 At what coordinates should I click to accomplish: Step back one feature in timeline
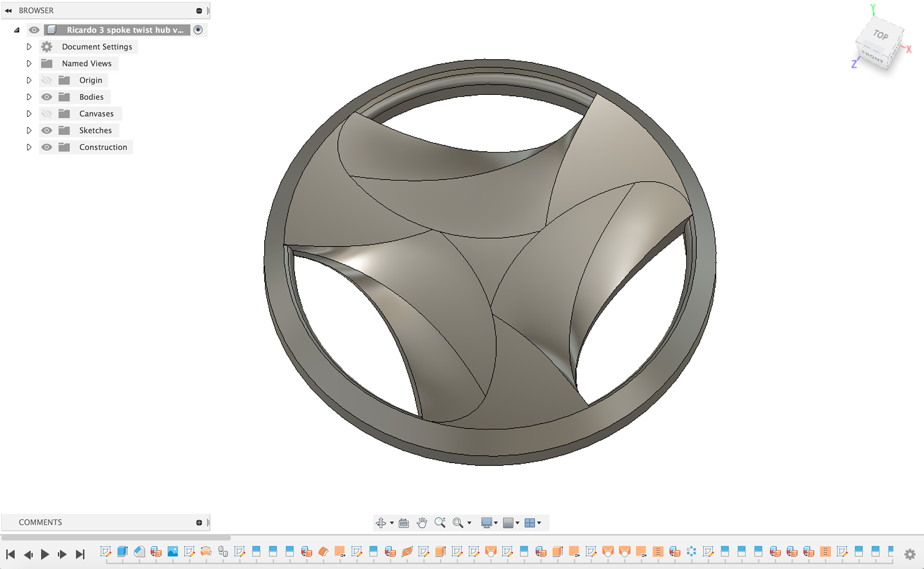[x=28, y=555]
